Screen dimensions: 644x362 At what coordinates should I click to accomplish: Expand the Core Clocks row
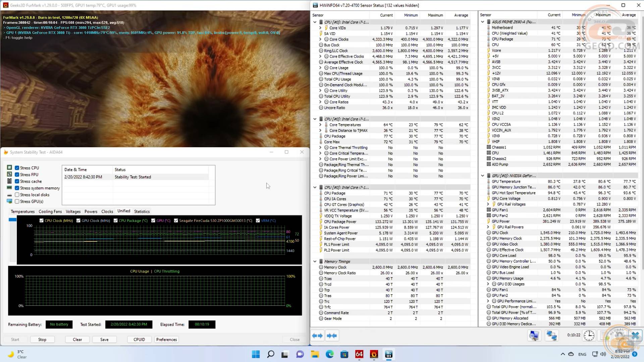[x=320, y=39]
